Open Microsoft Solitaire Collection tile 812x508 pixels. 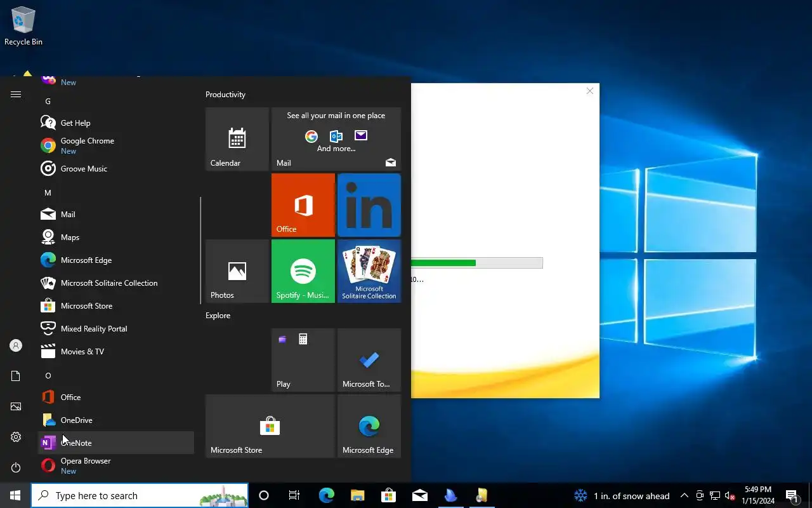click(369, 271)
